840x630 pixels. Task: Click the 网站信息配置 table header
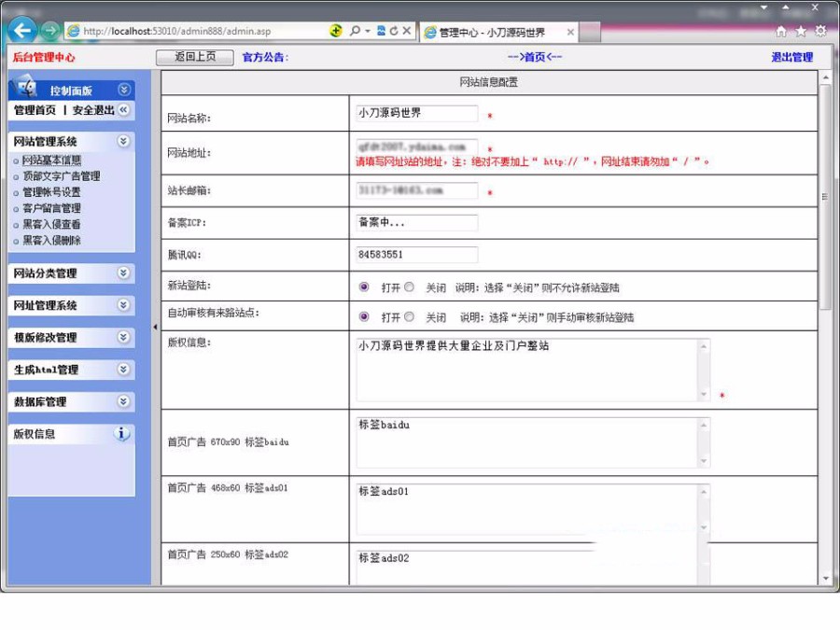click(489, 82)
